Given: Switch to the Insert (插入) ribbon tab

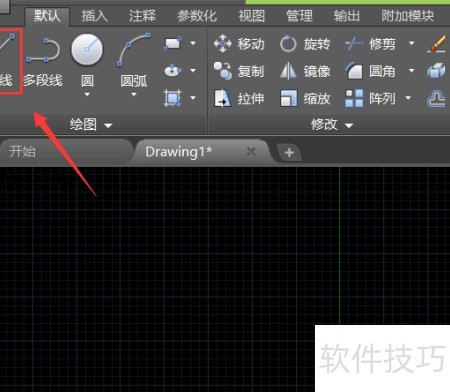Looking at the screenshot, I should pyautogui.click(x=95, y=16).
